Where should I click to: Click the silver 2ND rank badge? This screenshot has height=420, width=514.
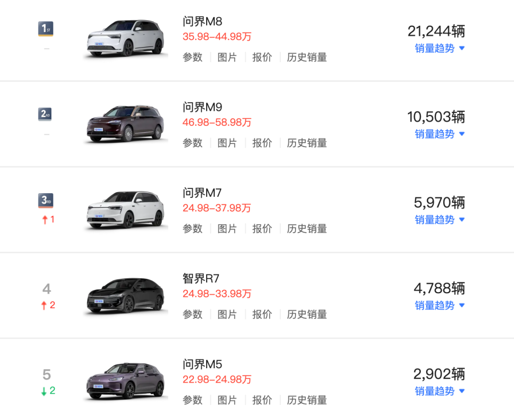(45, 114)
